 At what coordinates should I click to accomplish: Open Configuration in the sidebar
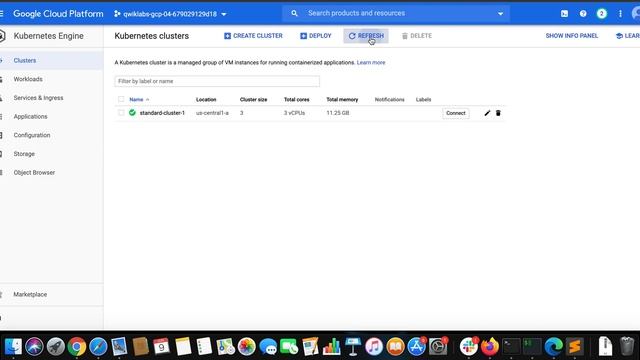[x=32, y=135]
